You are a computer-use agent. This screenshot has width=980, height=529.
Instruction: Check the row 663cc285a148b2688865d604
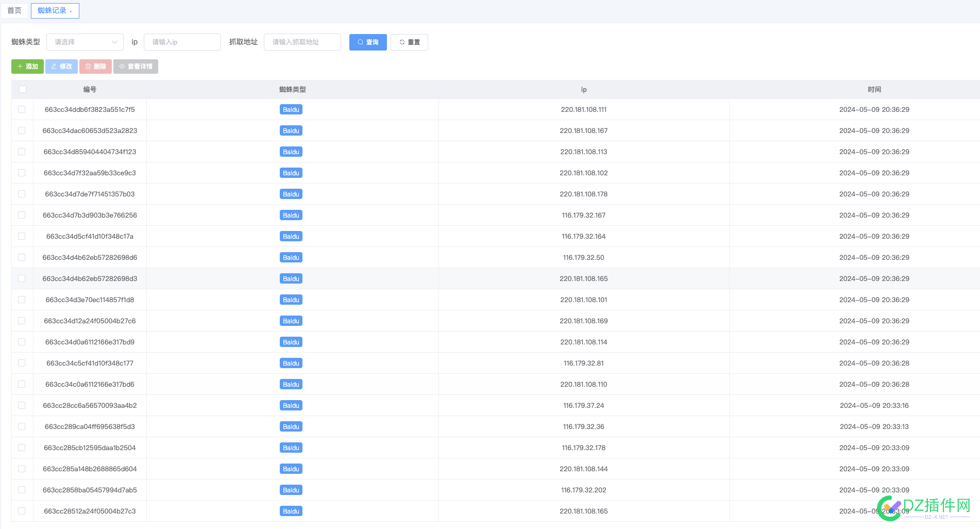(22, 469)
